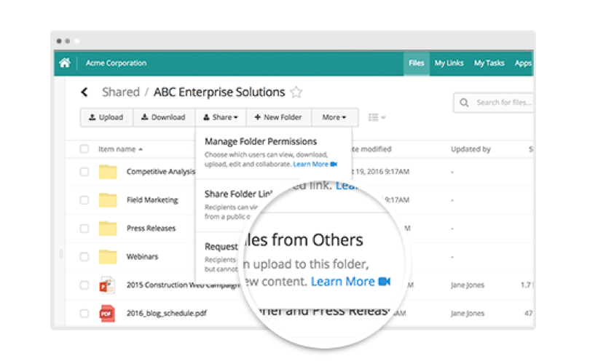The width and height of the screenshot is (606, 364).
Task: Click Jane Jones on the 2016_blog_schedule.pdf row
Action: [468, 313]
